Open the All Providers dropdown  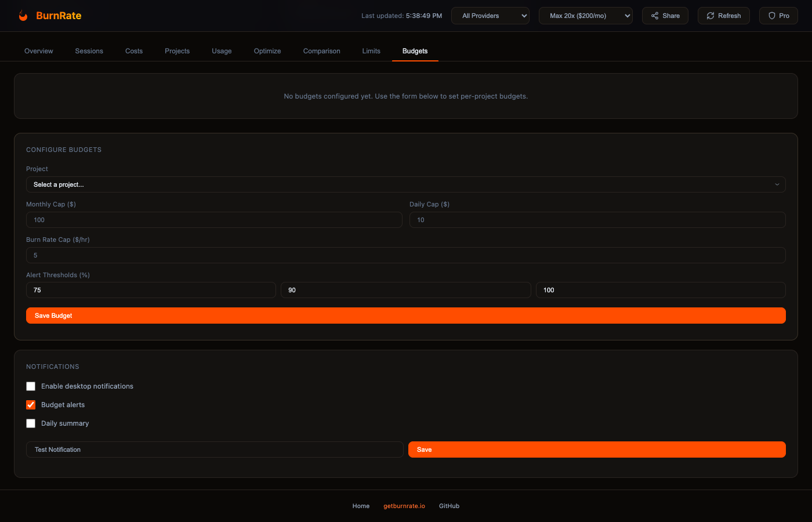pyautogui.click(x=490, y=16)
